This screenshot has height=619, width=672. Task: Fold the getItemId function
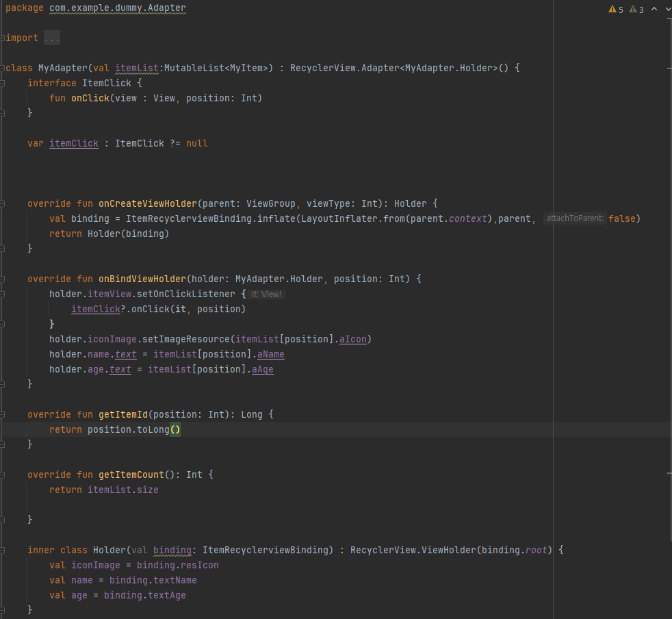[2, 415]
